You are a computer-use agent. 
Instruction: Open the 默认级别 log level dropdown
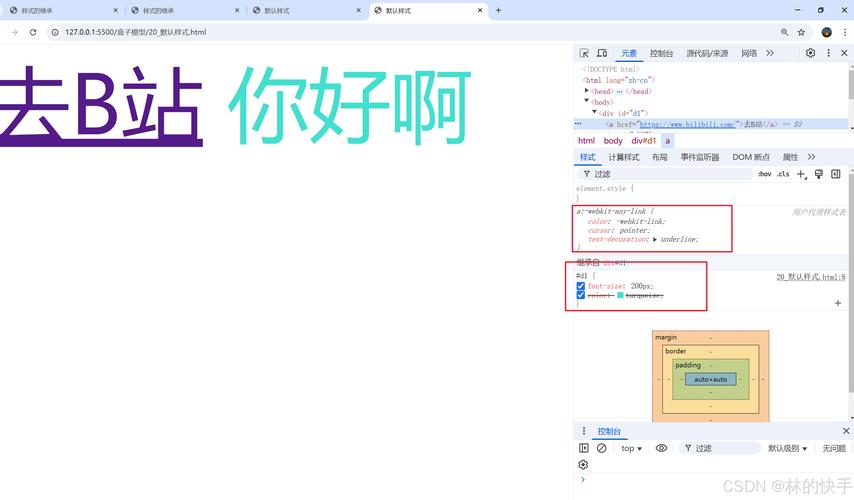(x=788, y=448)
